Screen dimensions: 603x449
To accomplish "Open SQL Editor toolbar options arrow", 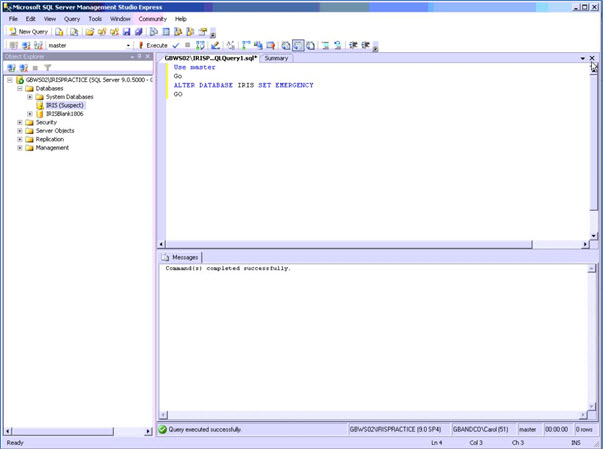I will click(375, 47).
